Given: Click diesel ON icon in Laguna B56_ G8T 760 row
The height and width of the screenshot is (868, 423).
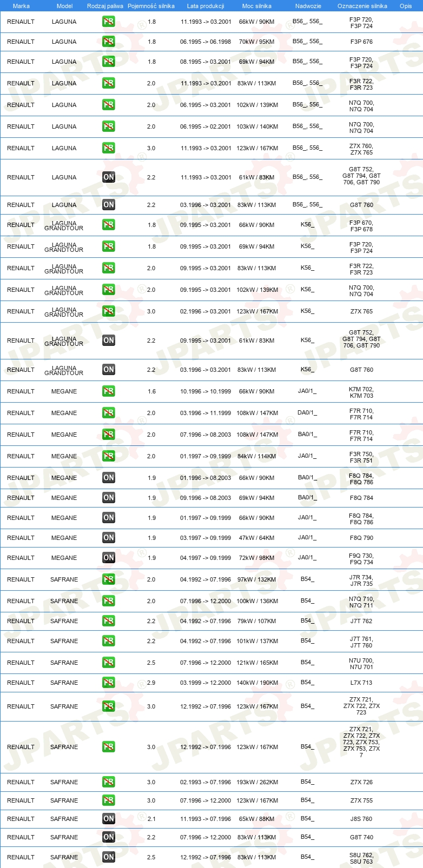Looking at the screenshot, I should coord(109,205).
